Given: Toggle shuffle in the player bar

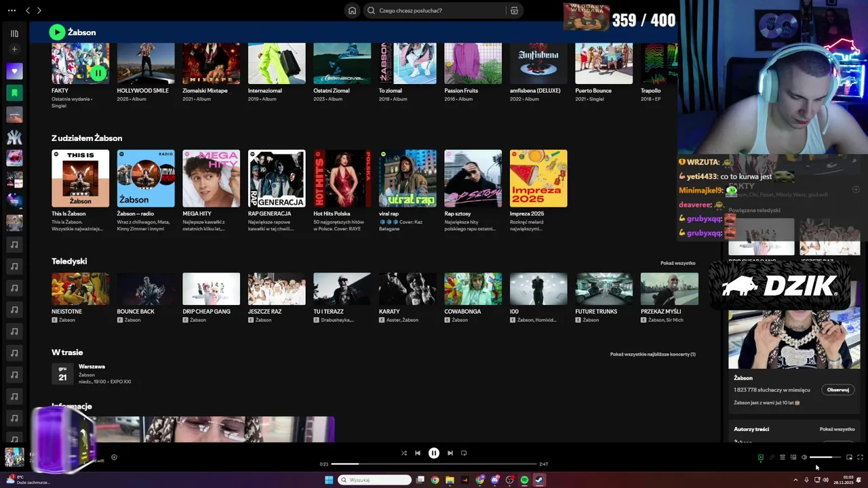Looking at the screenshot, I should [404, 453].
